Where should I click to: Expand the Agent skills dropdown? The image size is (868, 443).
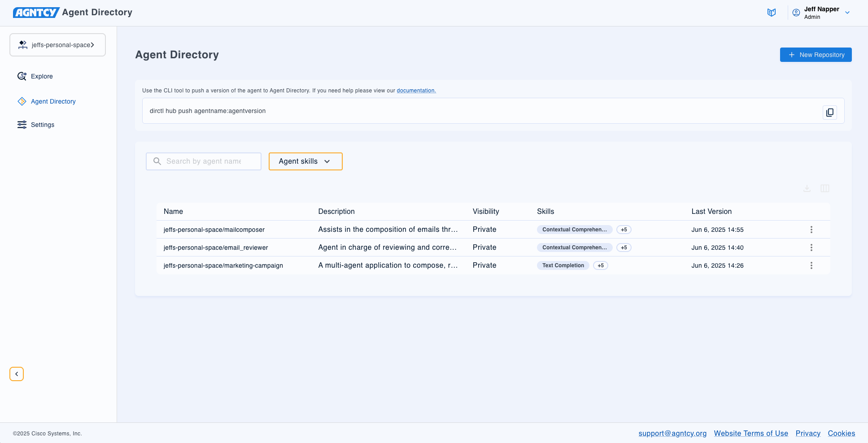pos(305,161)
